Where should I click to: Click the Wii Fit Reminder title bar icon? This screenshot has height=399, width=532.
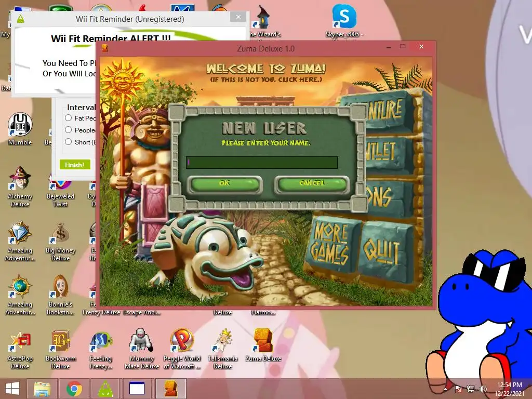tap(21, 19)
